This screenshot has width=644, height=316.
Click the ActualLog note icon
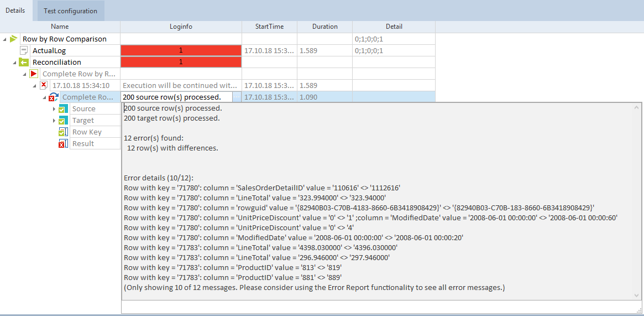(x=24, y=50)
